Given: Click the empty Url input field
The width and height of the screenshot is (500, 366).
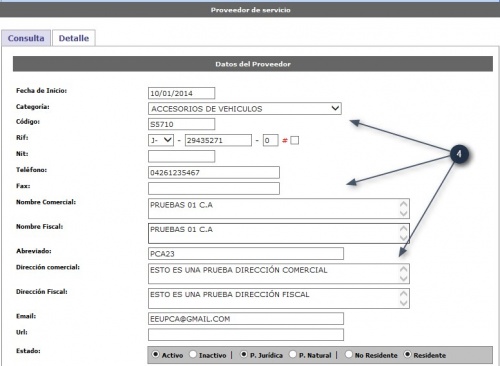Looking at the screenshot, I should [x=246, y=335].
